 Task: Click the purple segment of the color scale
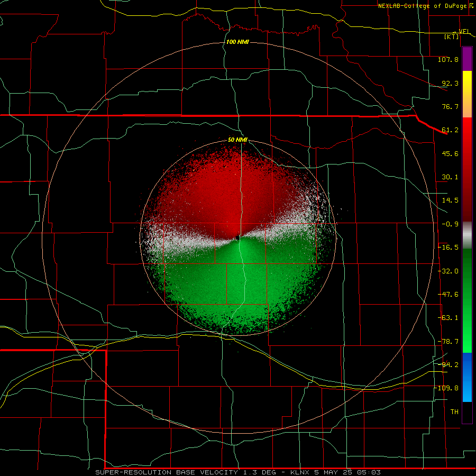click(467, 59)
